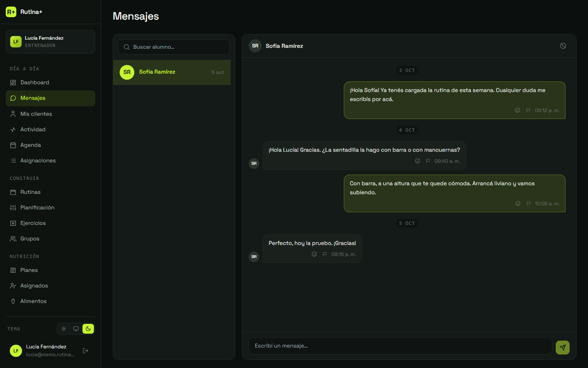Image resolution: width=588 pixels, height=368 pixels.
Task: Open Agenda from sidebar
Action: pos(50,145)
